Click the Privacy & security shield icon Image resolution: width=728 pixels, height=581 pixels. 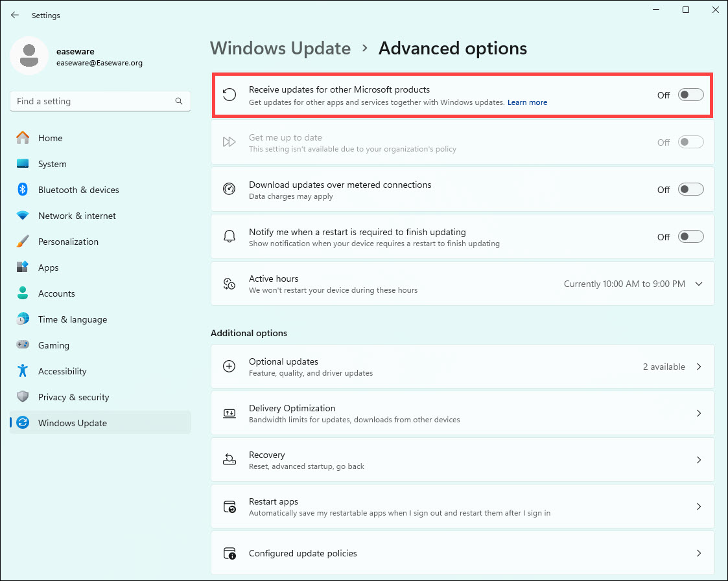[x=23, y=396]
